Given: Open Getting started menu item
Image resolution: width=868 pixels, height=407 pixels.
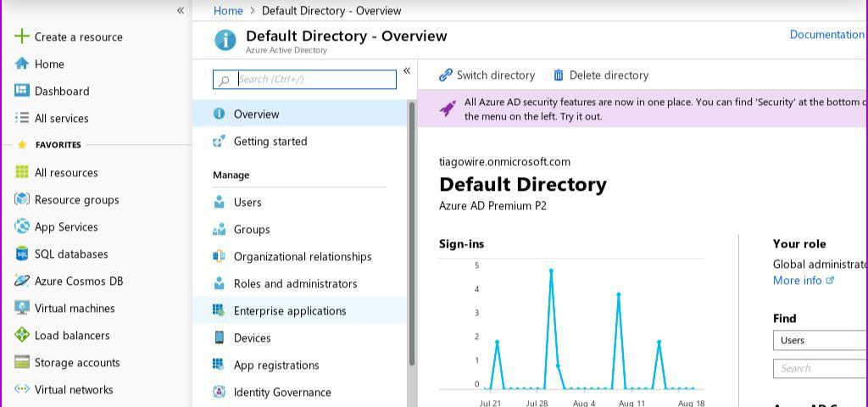Looking at the screenshot, I should tap(299, 142).
